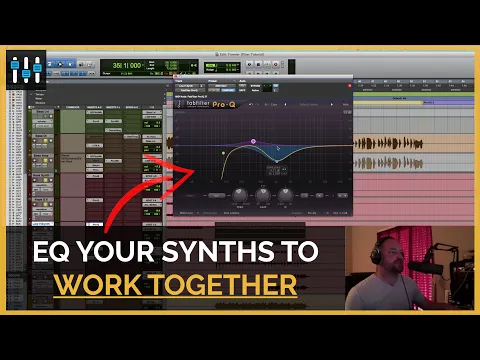Arm record in transport
Viewport: 480px width, 360px height.
[275, 64]
